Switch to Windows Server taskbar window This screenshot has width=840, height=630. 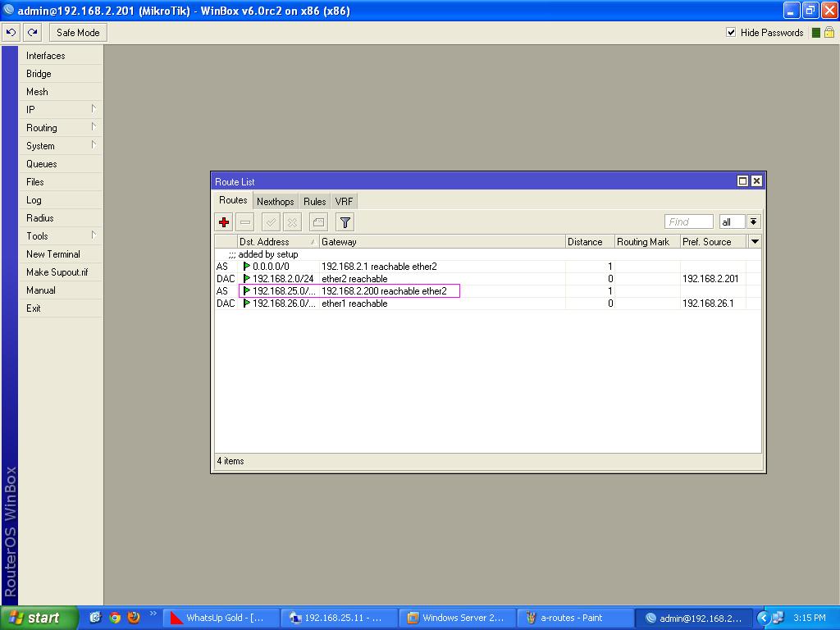pyautogui.click(x=458, y=618)
